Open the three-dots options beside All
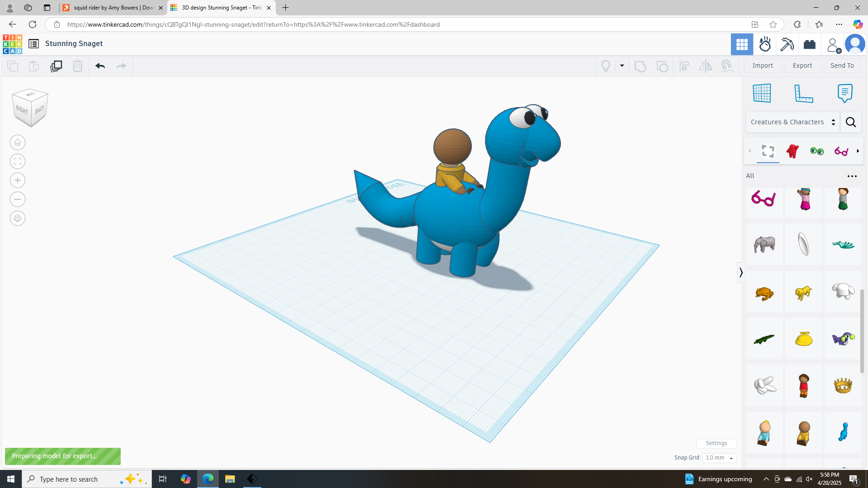This screenshot has width=868, height=488. 852,176
